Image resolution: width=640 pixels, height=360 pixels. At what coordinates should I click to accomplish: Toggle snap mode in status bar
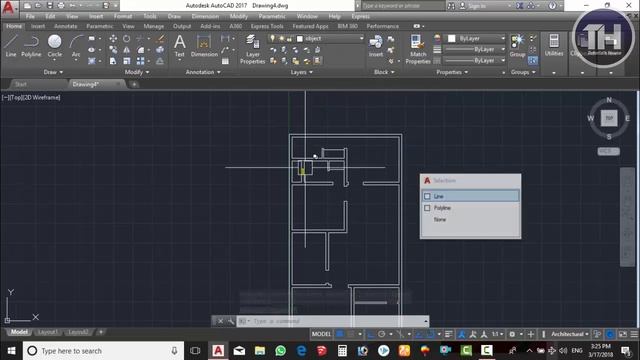point(351,334)
